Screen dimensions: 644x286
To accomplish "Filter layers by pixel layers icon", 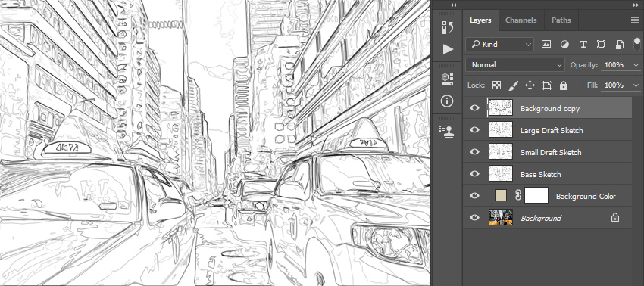I will (546, 45).
